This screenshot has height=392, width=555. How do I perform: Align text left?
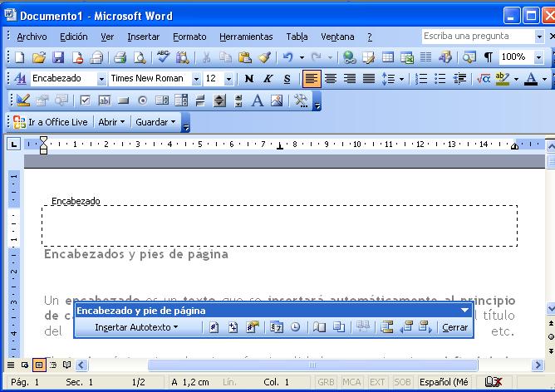pos(312,79)
